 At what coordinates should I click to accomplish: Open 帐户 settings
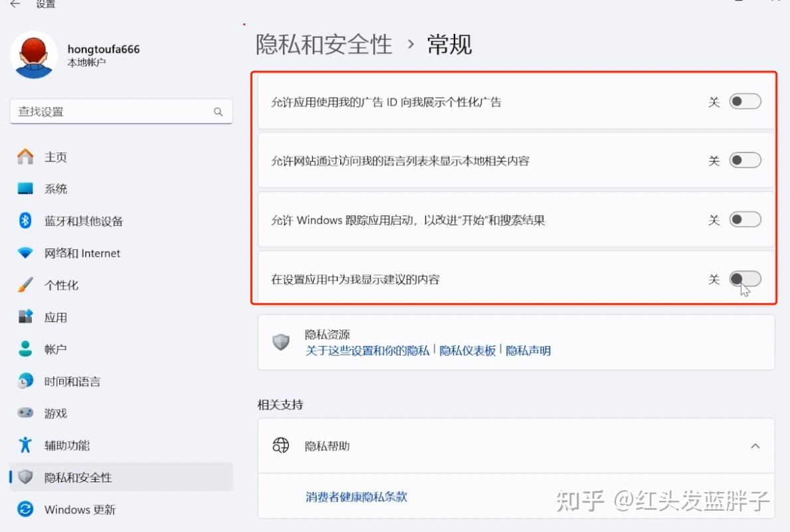121,349
